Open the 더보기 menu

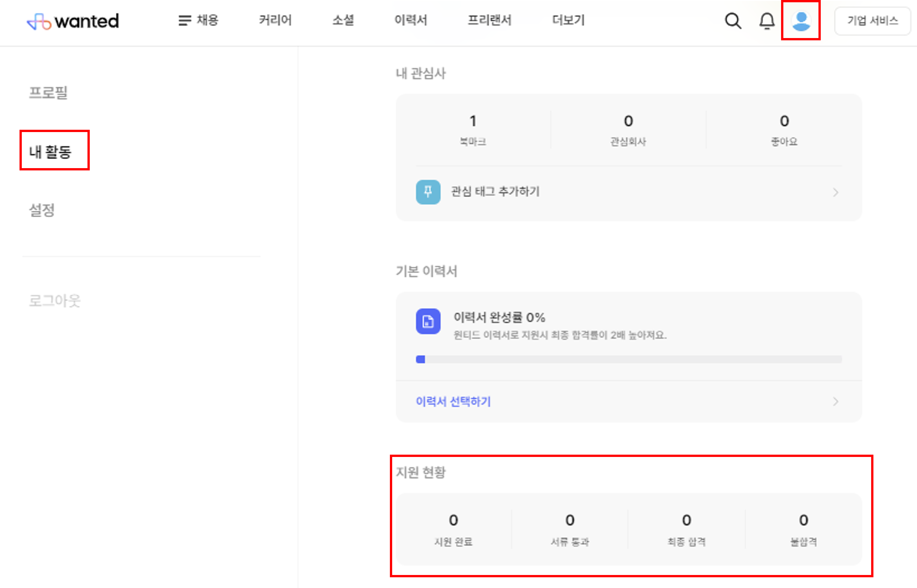(568, 20)
